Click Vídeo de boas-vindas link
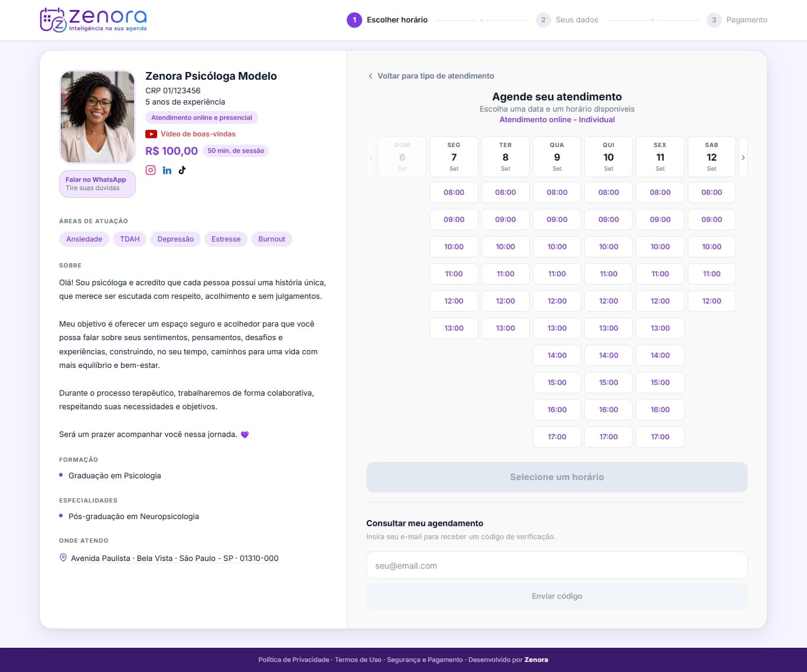Viewport: 807px width, 672px height. (198, 134)
